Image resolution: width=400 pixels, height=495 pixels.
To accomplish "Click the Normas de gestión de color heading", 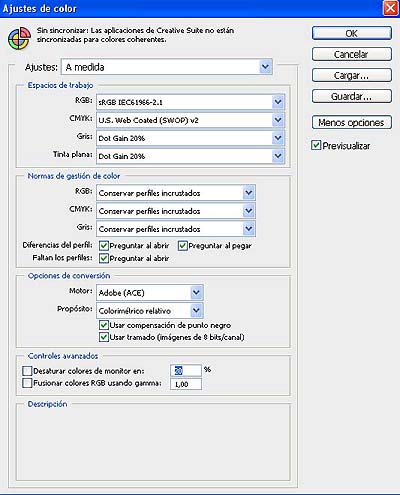I will click(74, 176).
